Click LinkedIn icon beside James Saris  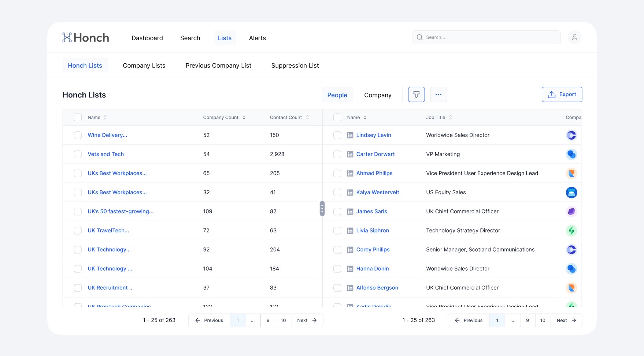tap(350, 211)
